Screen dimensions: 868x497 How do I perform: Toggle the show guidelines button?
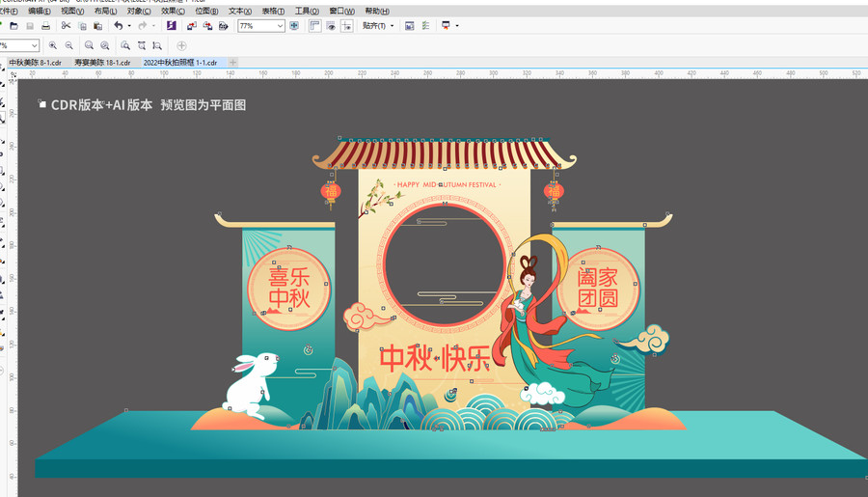coord(347,25)
